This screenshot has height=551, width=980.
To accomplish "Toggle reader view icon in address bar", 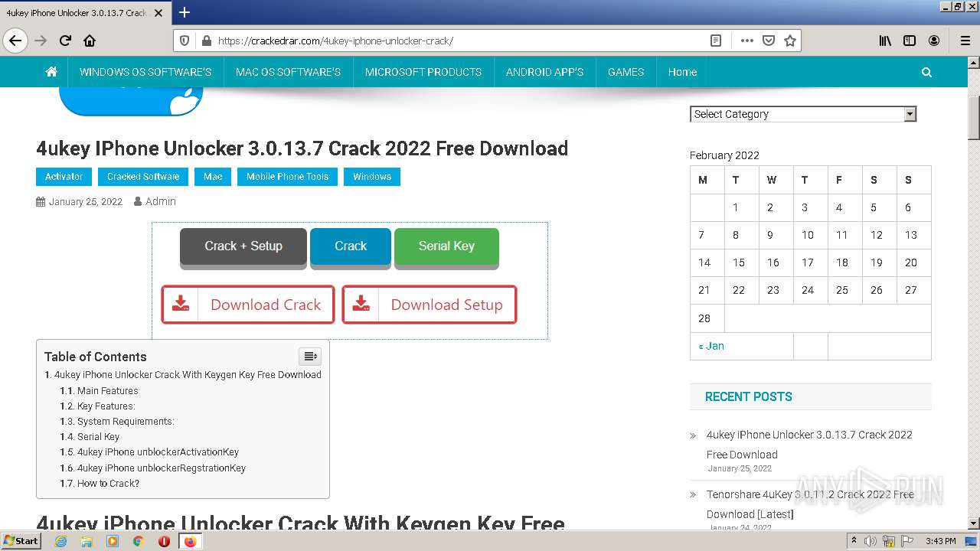I will 716,41.
